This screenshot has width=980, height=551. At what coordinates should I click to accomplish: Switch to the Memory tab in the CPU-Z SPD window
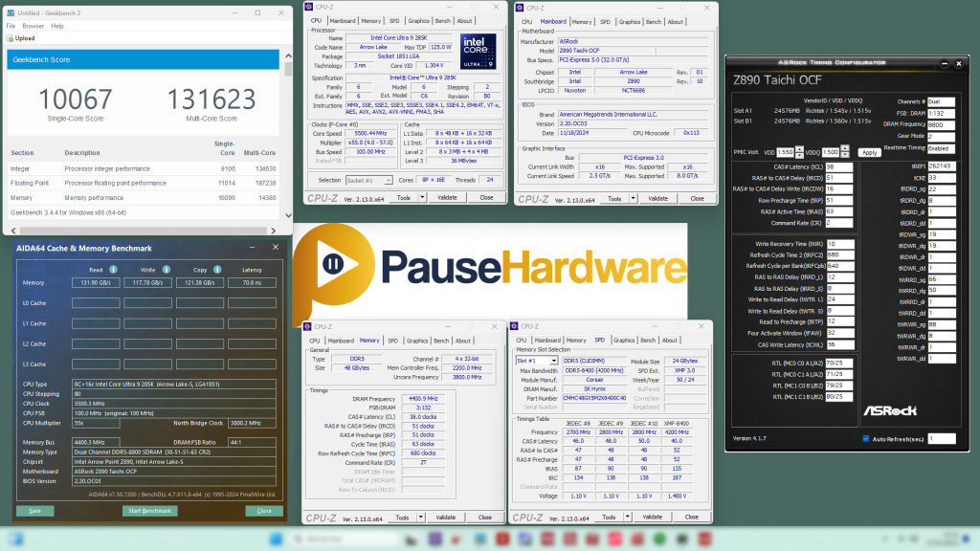576,341
